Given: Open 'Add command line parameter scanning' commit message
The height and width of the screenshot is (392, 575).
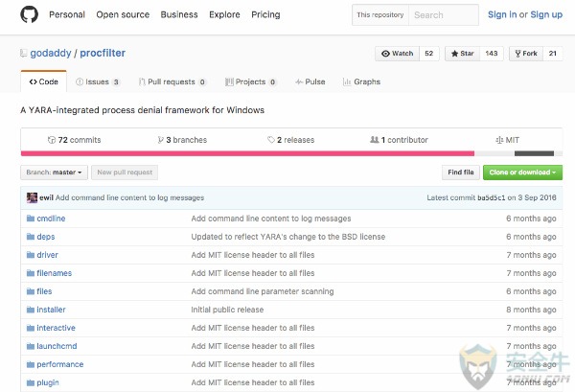Looking at the screenshot, I should pyautogui.click(x=263, y=291).
